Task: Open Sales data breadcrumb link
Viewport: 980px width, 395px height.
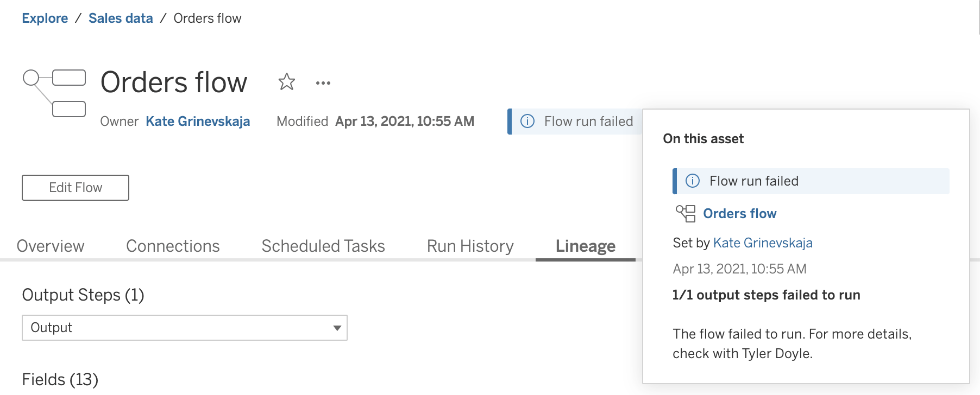Action: [x=121, y=18]
